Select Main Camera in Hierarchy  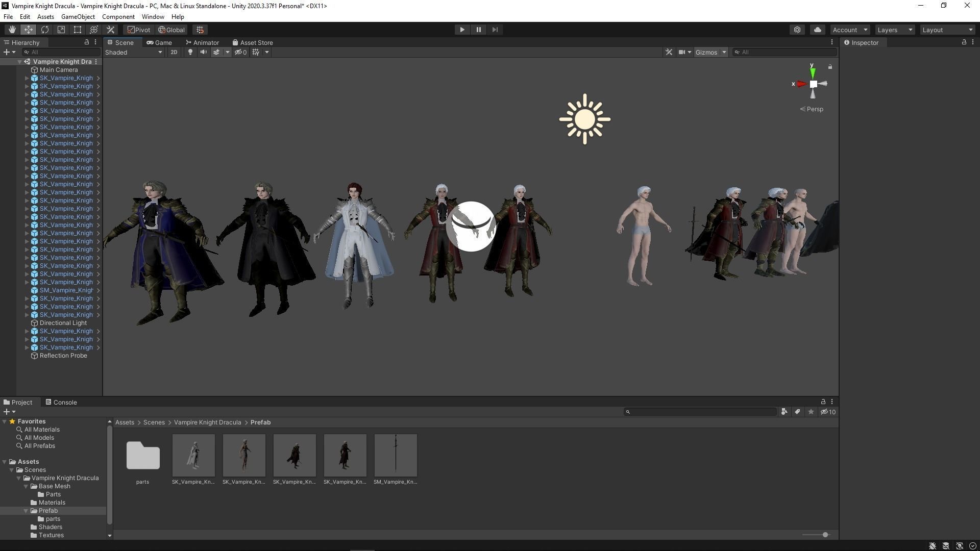click(x=59, y=70)
